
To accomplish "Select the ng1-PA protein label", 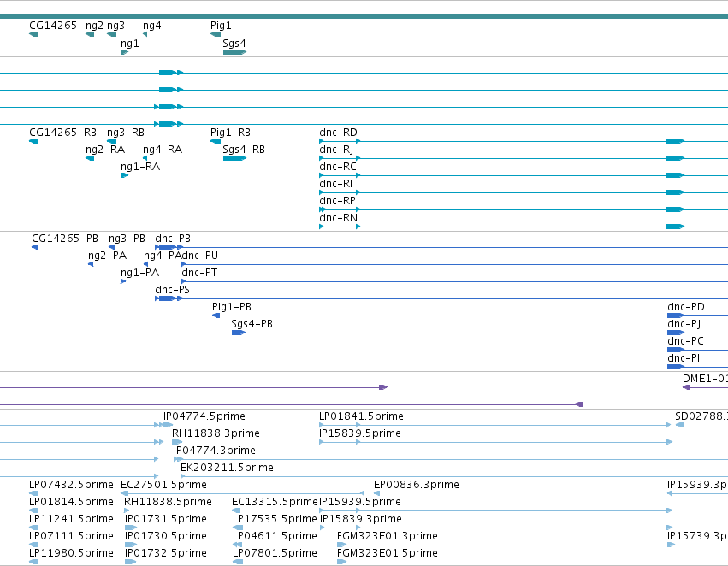I will click(x=139, y=273).
